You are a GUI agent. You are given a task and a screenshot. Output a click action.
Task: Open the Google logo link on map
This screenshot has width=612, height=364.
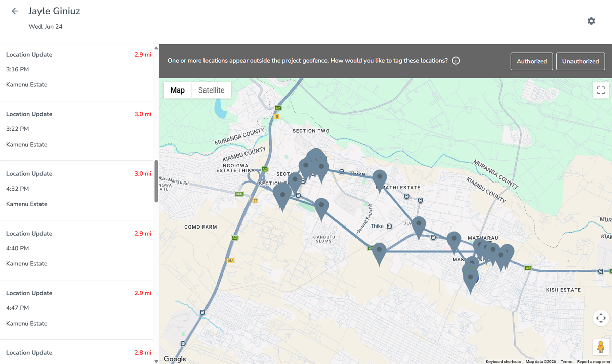click(x=175, y=359)
